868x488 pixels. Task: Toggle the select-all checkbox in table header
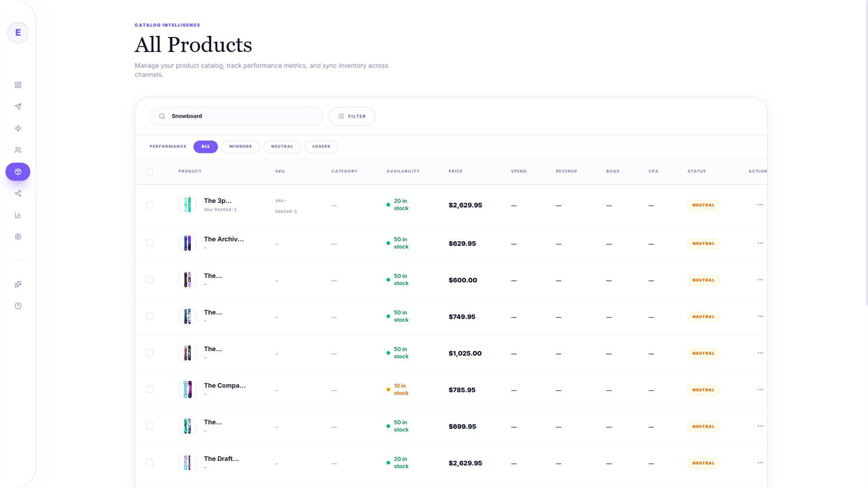click(150, 172)
